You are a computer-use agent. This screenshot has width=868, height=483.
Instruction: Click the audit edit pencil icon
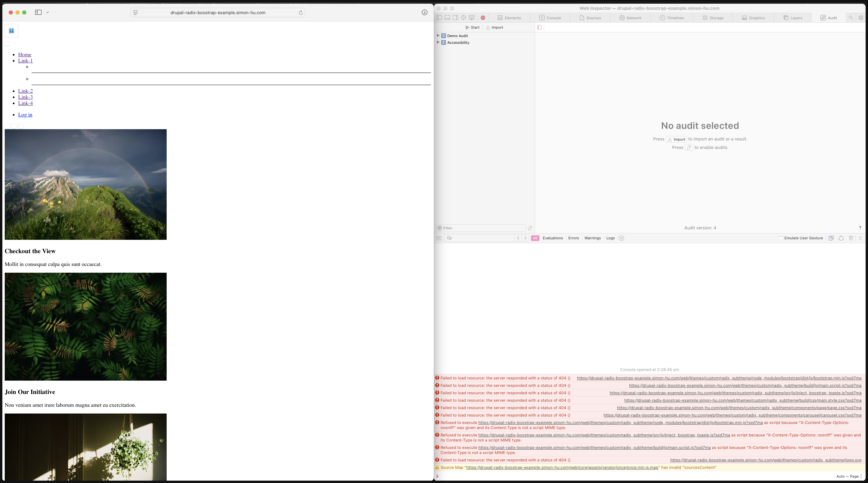click(x=530, y=228)
